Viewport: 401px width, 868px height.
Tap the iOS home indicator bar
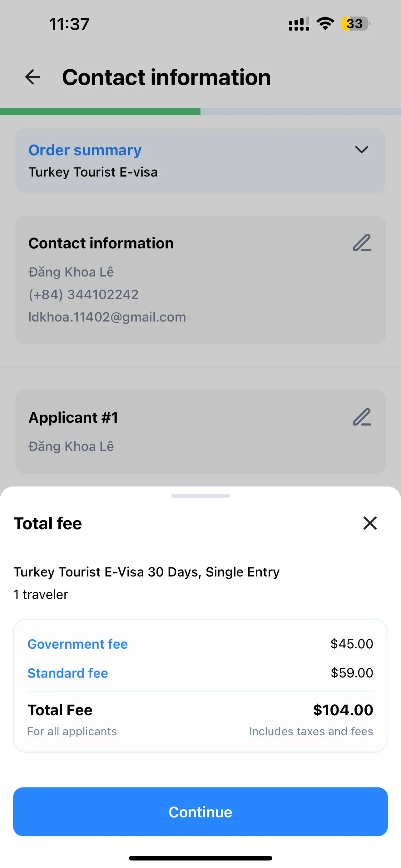(x=200, y=858)
